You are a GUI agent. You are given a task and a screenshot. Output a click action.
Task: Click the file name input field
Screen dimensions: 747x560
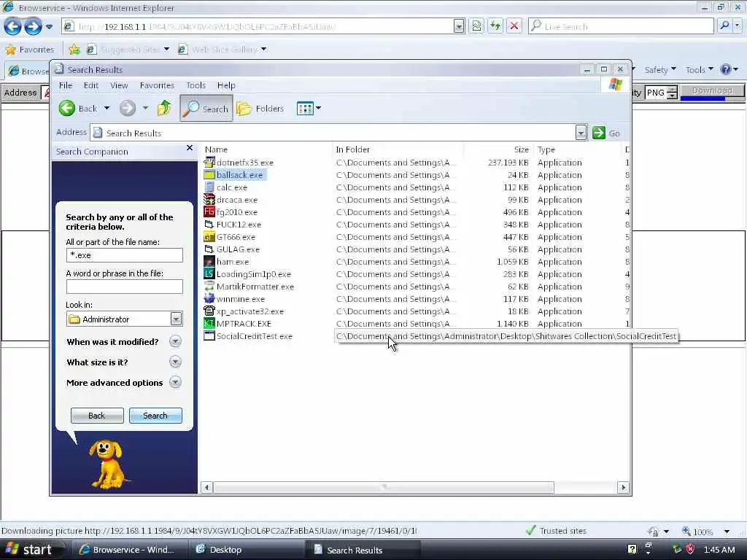pos(124,255)
